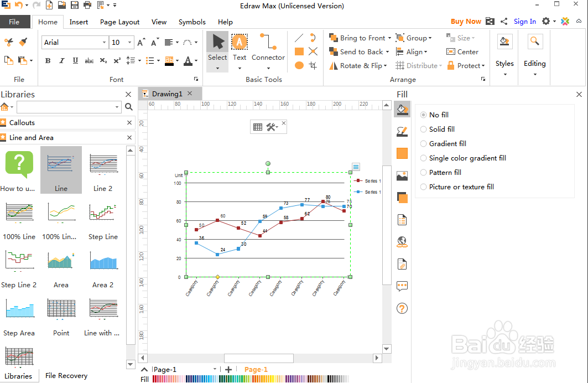The height and width of the screenshot is (383, 588).
Task: Close the Callouts library
Action: coord(129,123)
